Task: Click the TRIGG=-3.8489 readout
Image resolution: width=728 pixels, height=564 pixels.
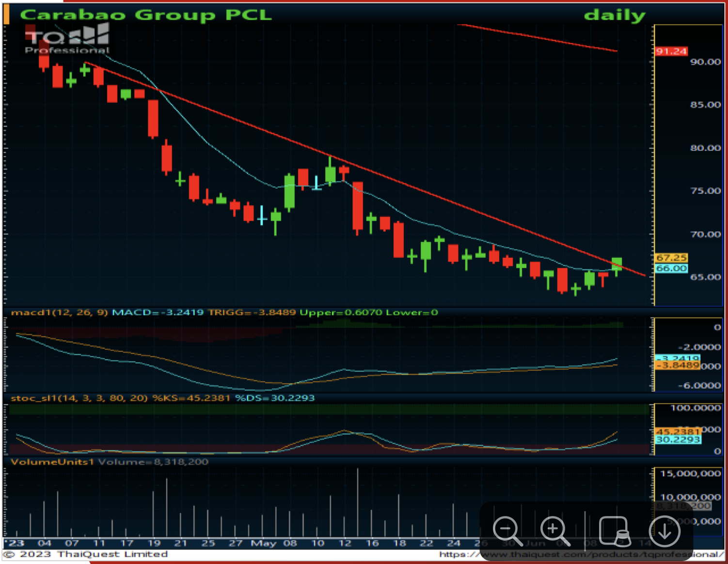Action: [x=252, y=313]
